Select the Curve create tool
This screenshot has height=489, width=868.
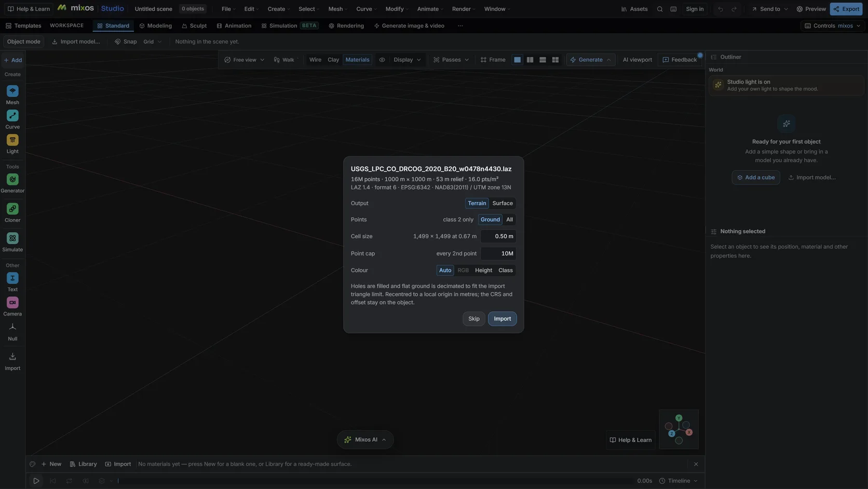coord(12,119)
